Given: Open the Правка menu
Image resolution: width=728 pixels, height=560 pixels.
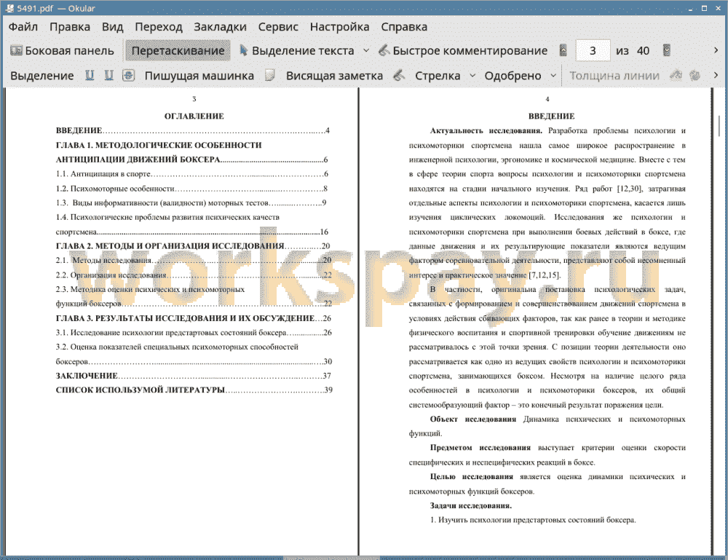Looking at the screenshot, I should (x=70, y=27).
